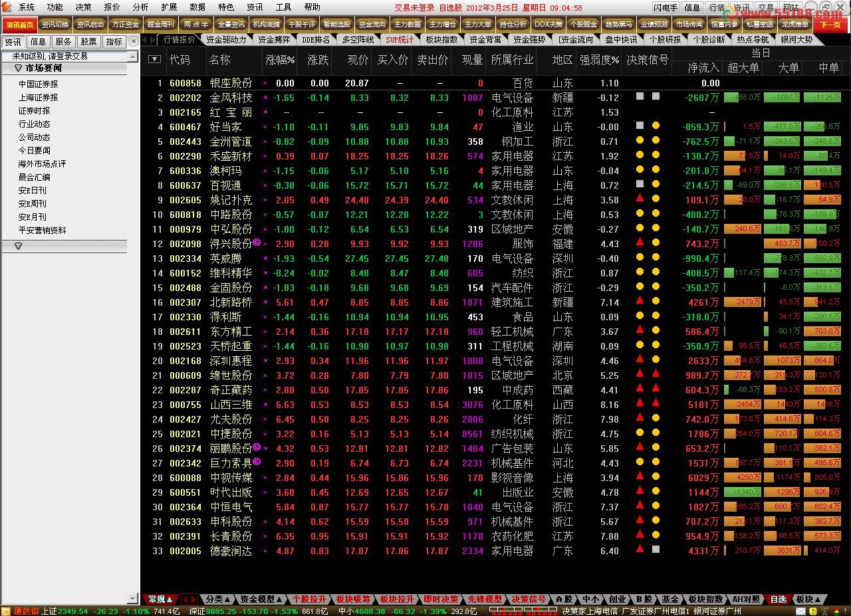Open the column options dropdown beside 代码 header
Image resolution: width=851 pixels, height=616 pixels.
click(x=154, y=59)
